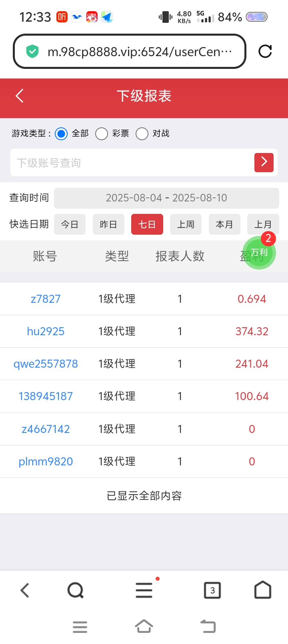
Task: Choose the 今日 quick date filter
Action: point(70,224)
